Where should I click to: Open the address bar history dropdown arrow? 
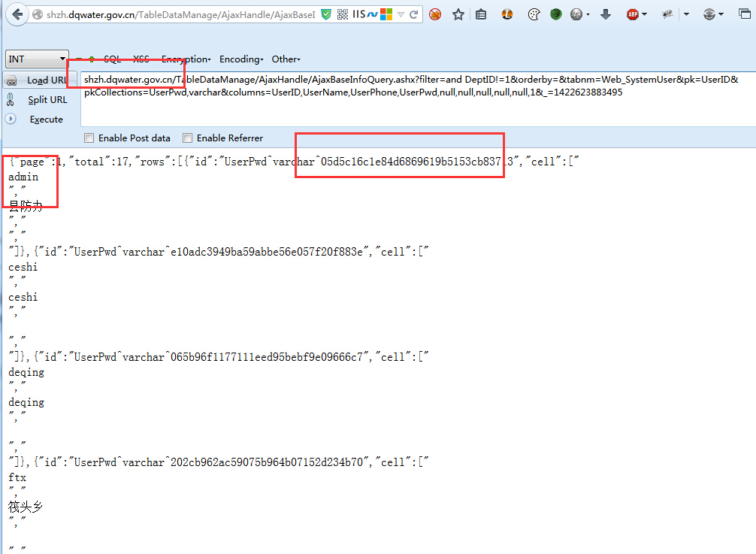pyautogui.click(x=401, y=14)
